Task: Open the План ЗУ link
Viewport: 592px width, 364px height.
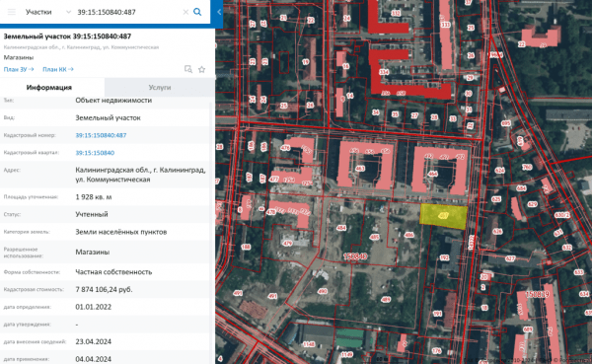Action: pyautogui.click(x=19, y=69)
